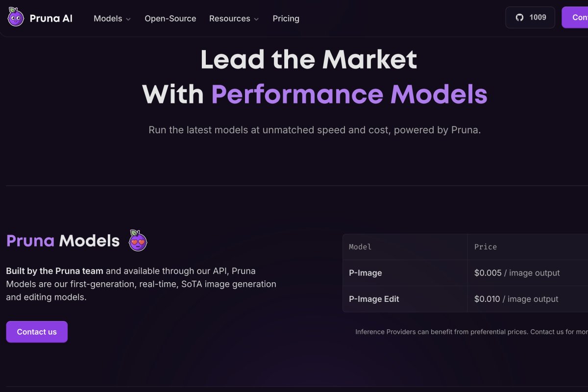This screenshot has width=588, height=392.
Task: Click the $0.010 per image price cell
Action: click(x=516, y=299)
